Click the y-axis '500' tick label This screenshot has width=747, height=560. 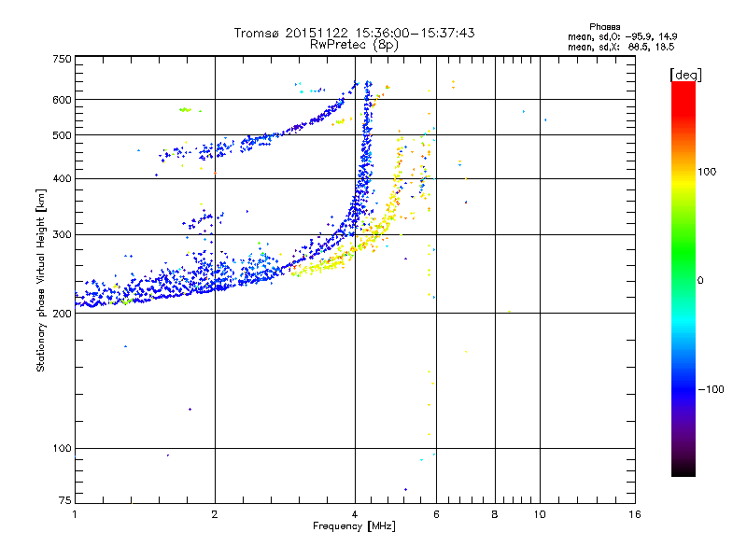click(x=62, y=135)
